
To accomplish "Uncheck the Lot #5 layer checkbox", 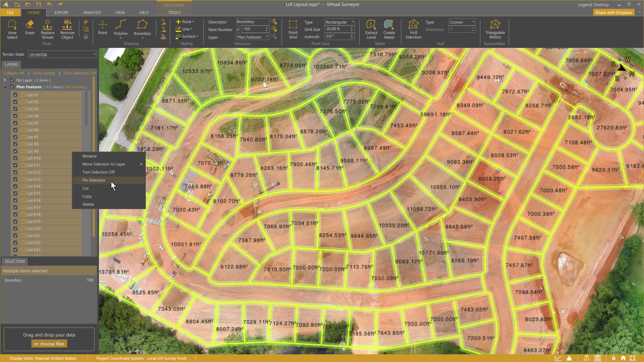I will coord(15,123).
